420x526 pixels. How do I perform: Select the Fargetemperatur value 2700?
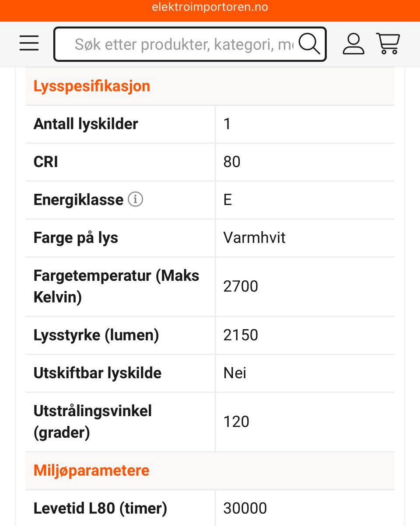tap(241, 286)
